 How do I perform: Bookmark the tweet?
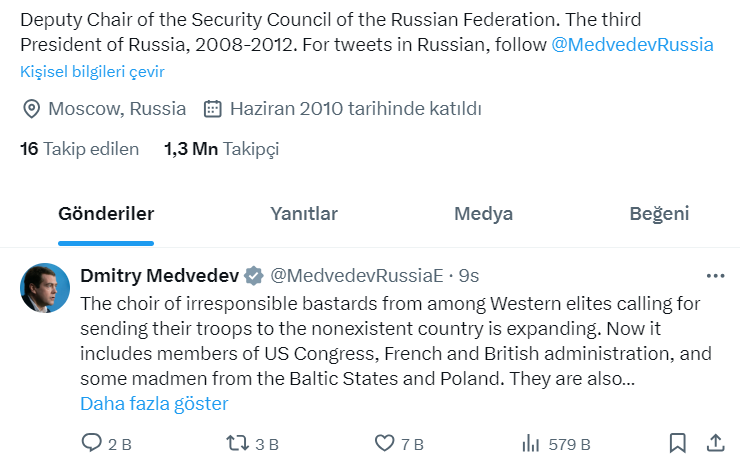click(x=677, y=443)
